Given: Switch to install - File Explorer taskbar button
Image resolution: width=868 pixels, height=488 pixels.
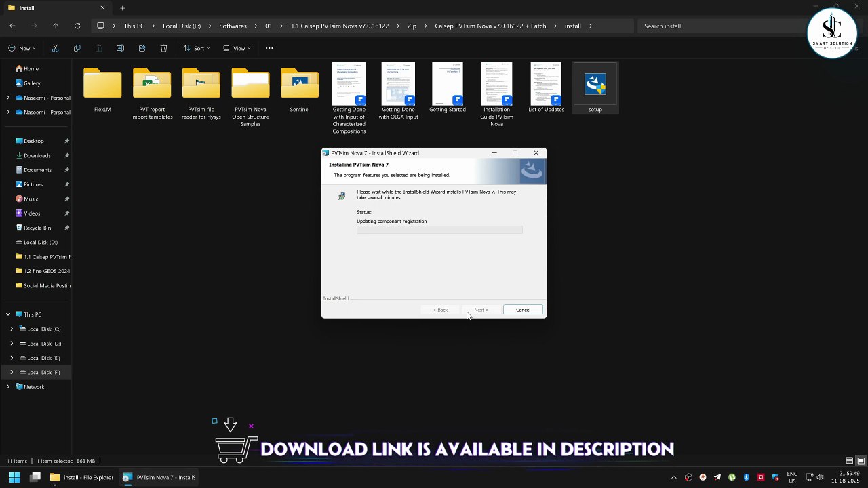Looking at the screenshot, I should (x=82, y=477).
